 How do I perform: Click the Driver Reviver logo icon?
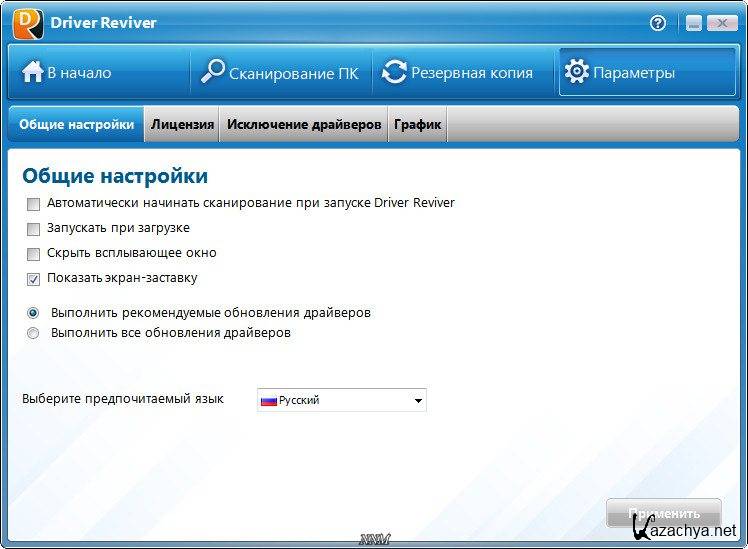27,24
